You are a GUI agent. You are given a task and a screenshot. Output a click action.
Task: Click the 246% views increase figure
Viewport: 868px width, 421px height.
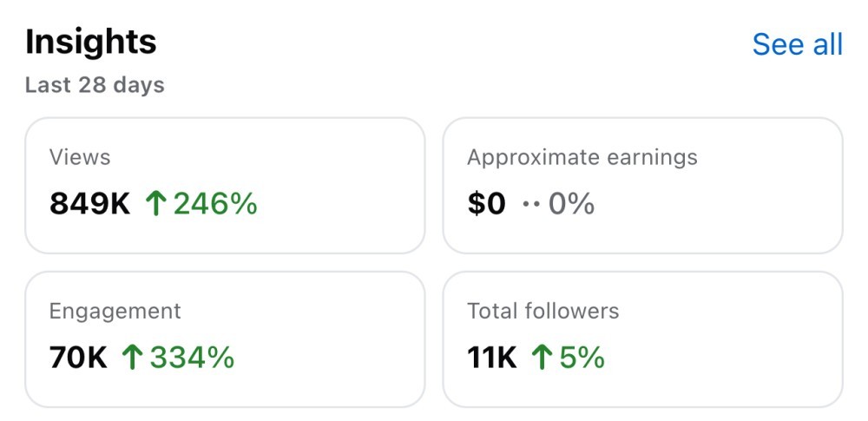tap(215, 204)
